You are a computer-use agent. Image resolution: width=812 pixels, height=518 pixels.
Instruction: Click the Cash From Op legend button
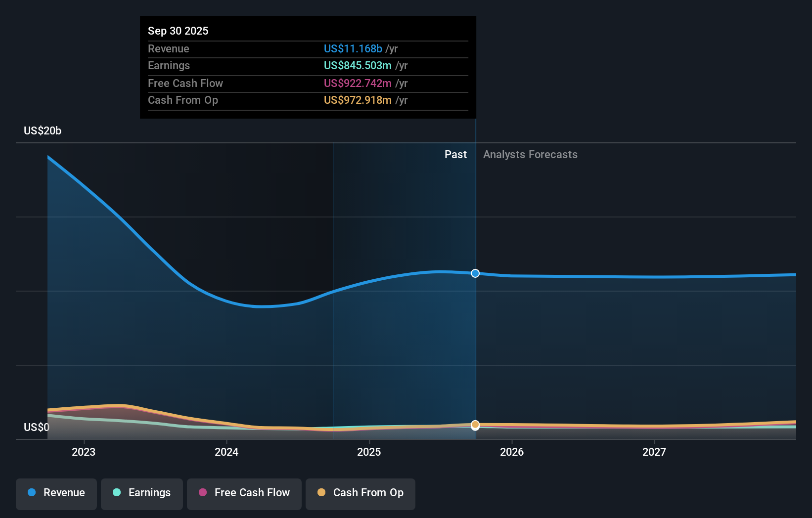360,493
